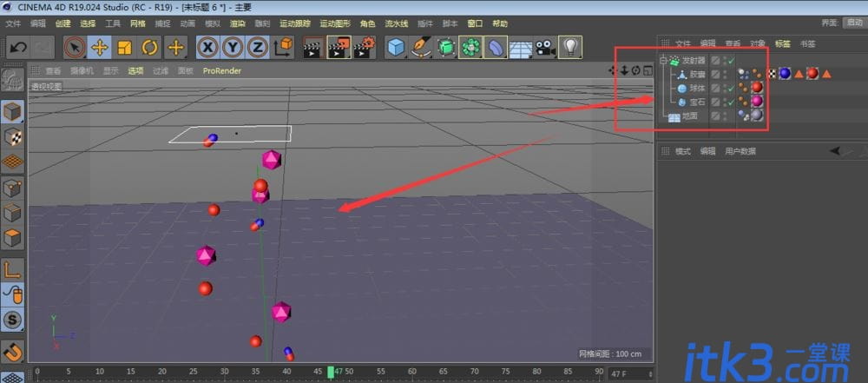This screenshot has height=383, width=868.
Task: Open Render Settings gear clapperboard
Action: tap(365, 48)
